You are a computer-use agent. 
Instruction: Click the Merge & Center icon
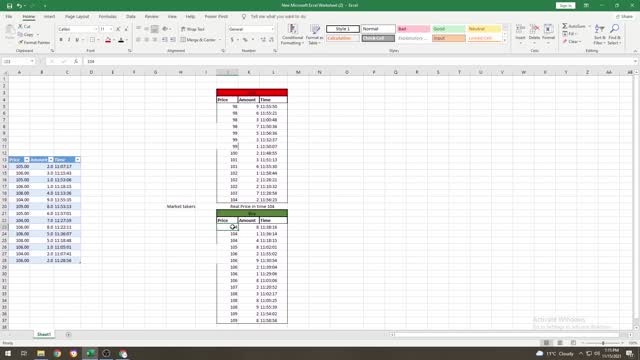tap(183, 40)
